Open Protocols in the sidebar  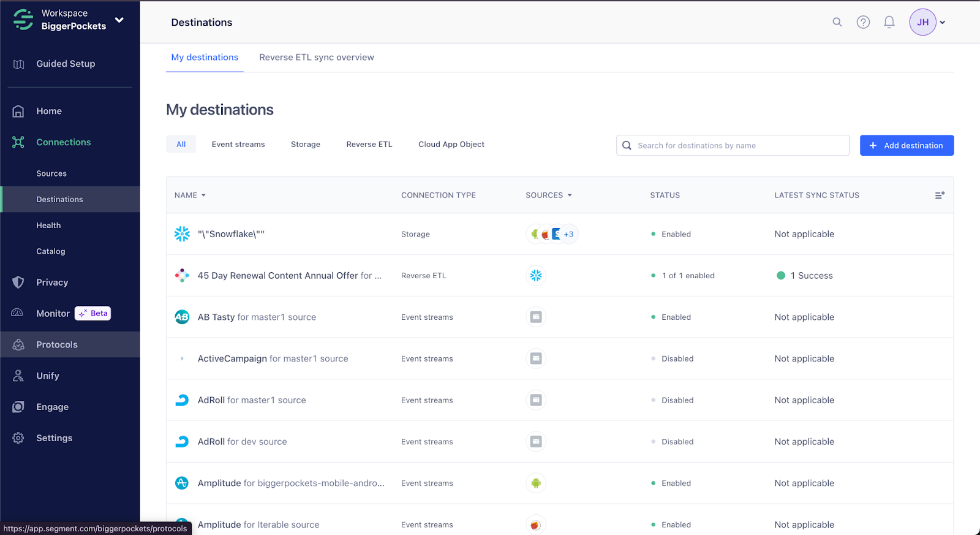pos(57,344)
